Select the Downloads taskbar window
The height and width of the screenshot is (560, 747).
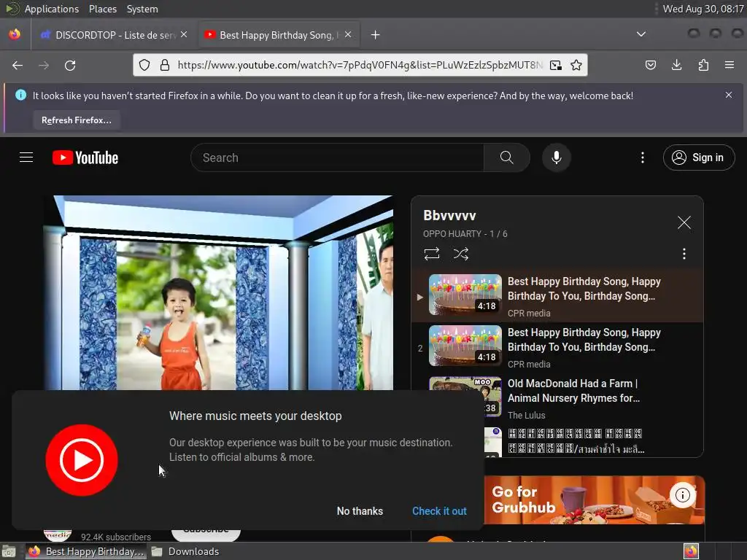coord(186,551)
